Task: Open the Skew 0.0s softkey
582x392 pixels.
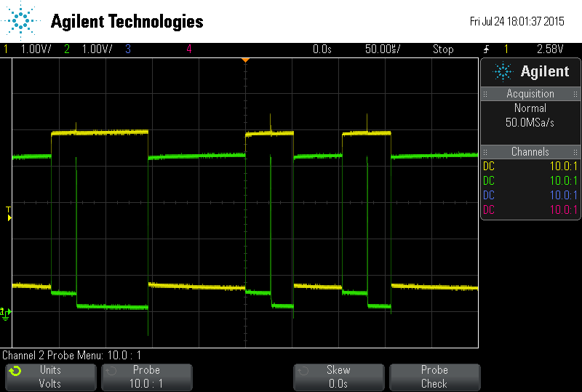Action: click(x=339, y=377)
